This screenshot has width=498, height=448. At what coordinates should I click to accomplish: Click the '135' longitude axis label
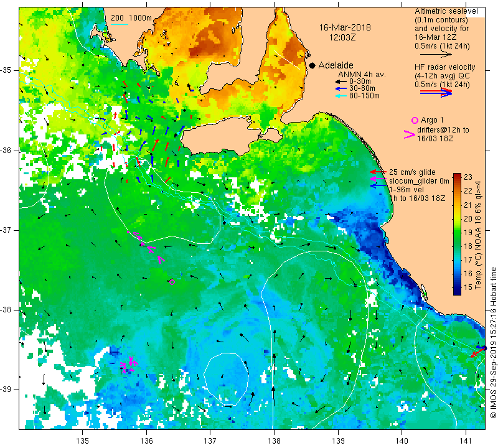(x=83, y=441)
